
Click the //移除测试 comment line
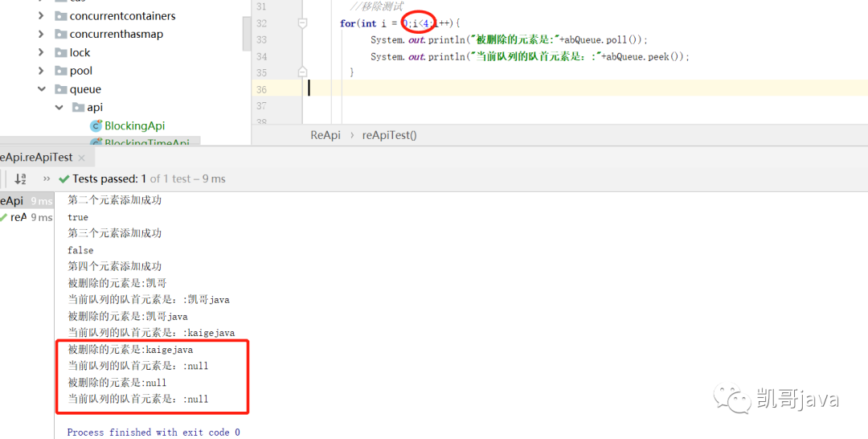(377, 6)
